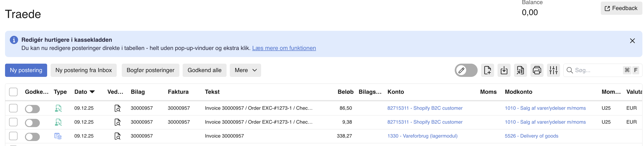This screenshot has height=146, width=644.
Task: Click the export spreadsheet icon
Action: pyautogui.click(x=520, y=70)
